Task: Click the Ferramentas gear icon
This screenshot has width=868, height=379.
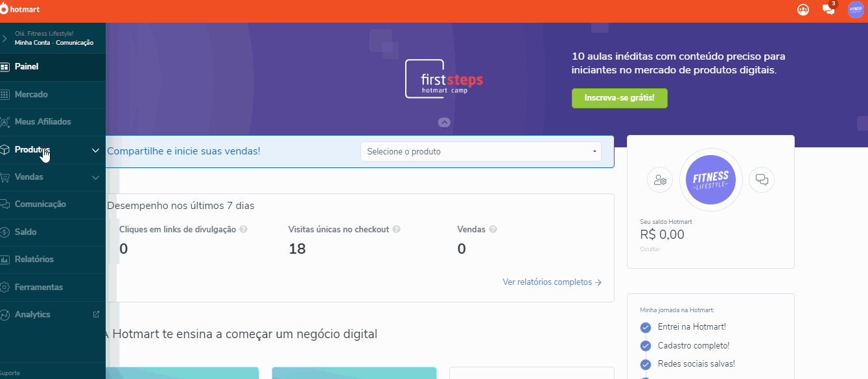Action: tap(5, 287)
